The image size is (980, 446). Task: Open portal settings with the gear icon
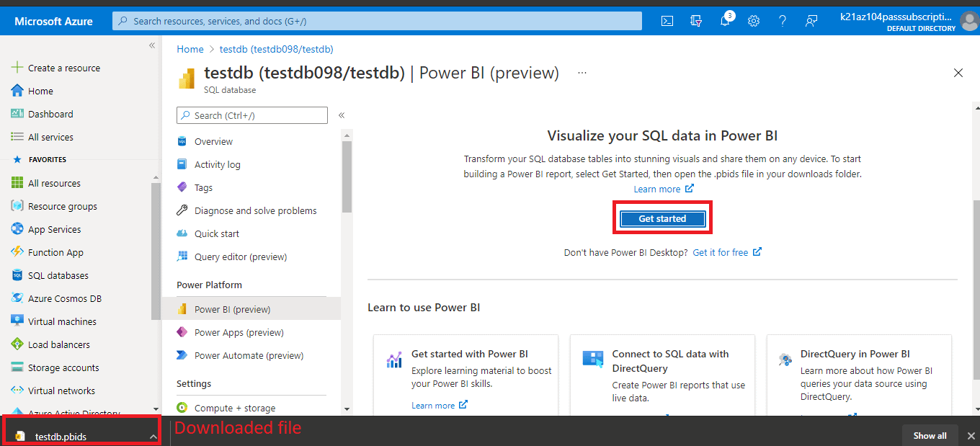tap(754, 21)
